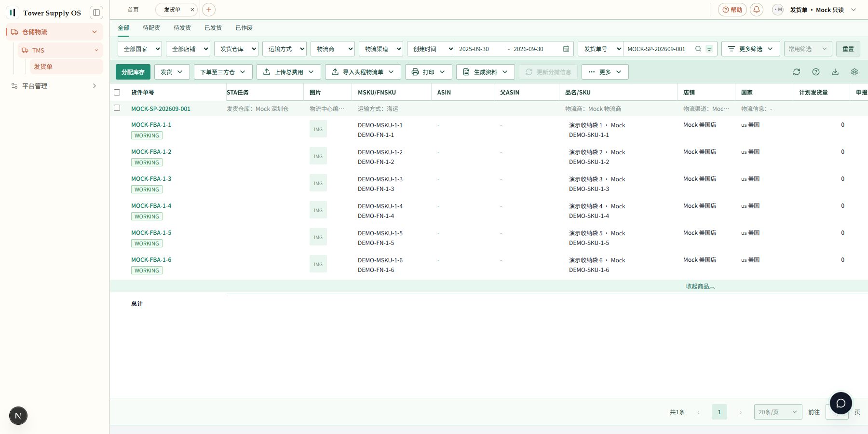Click the M user avatar

(x=778, y=10)
